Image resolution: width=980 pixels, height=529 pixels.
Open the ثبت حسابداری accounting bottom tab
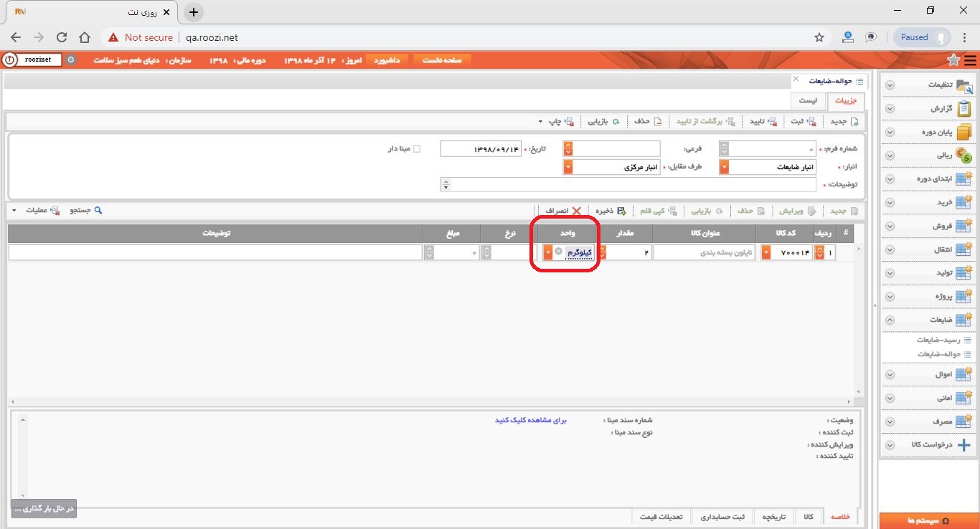tap(722, 517)
